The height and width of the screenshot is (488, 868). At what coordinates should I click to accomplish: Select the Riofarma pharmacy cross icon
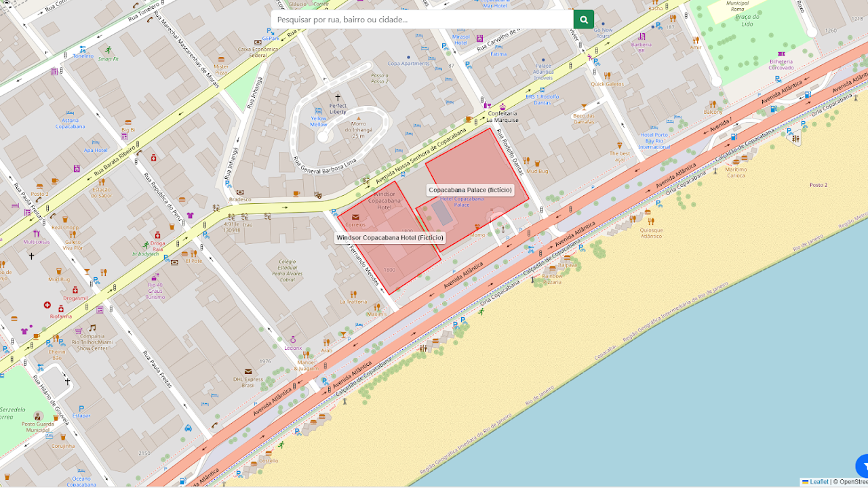pyautogui.click(x=47, y=306)
